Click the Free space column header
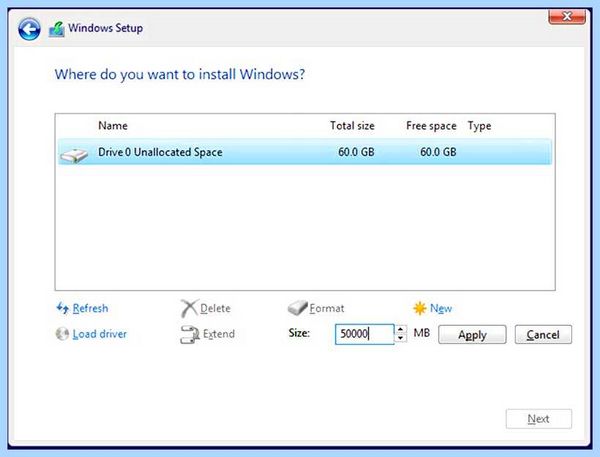The height and width of the screenshot is (457, 600). pyautogui.click(x=431, y=126)
